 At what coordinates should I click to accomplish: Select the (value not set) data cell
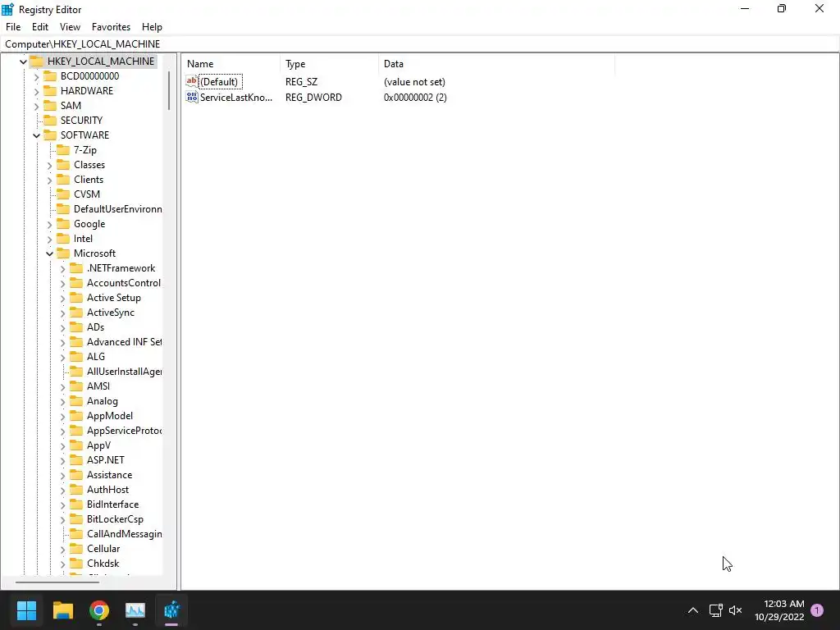414,82
